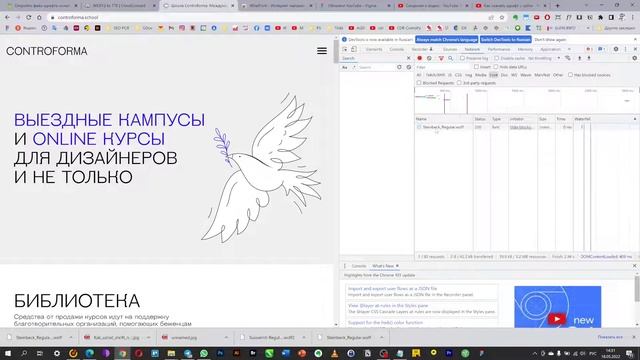Select the Font resource type filter
This screenshot has height=360, width=640.
tap(493, 75)
